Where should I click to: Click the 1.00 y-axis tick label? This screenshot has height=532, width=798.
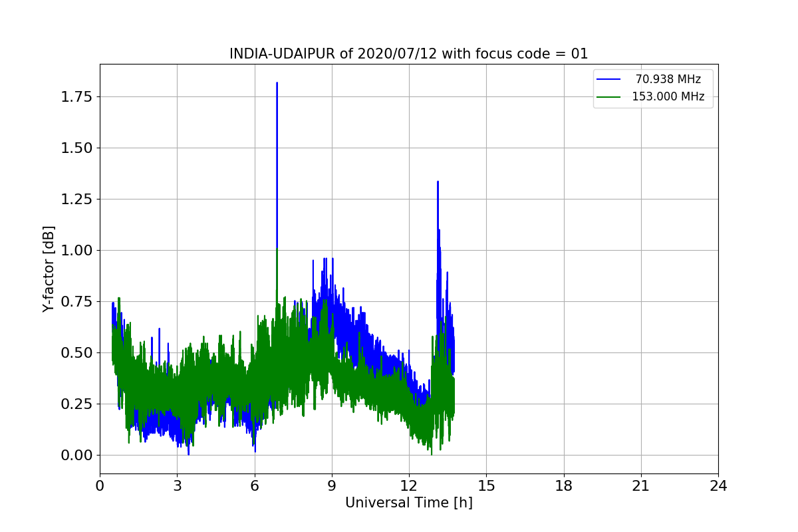[76, 251]
